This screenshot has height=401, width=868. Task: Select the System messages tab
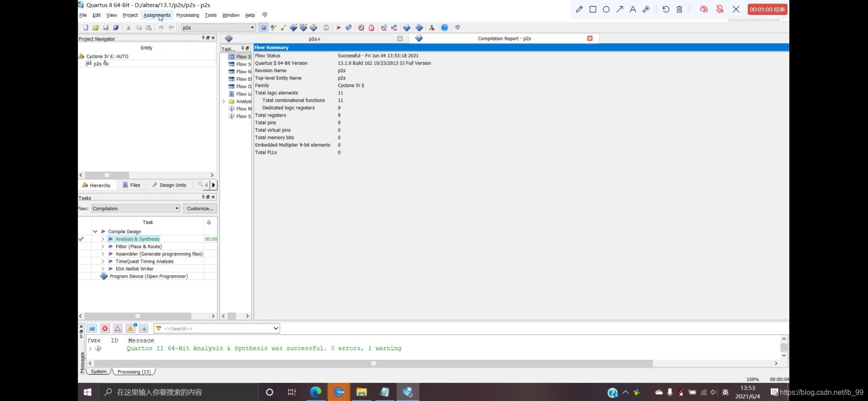point(99,372)
